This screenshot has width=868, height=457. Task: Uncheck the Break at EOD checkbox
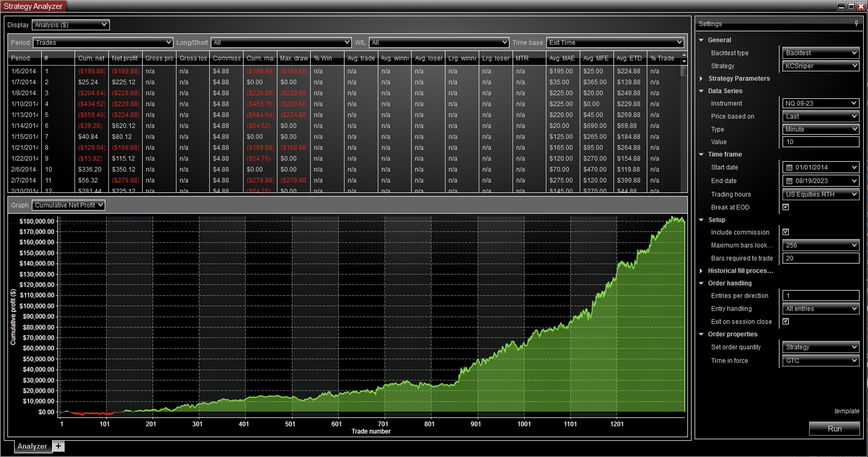point(786,207)
